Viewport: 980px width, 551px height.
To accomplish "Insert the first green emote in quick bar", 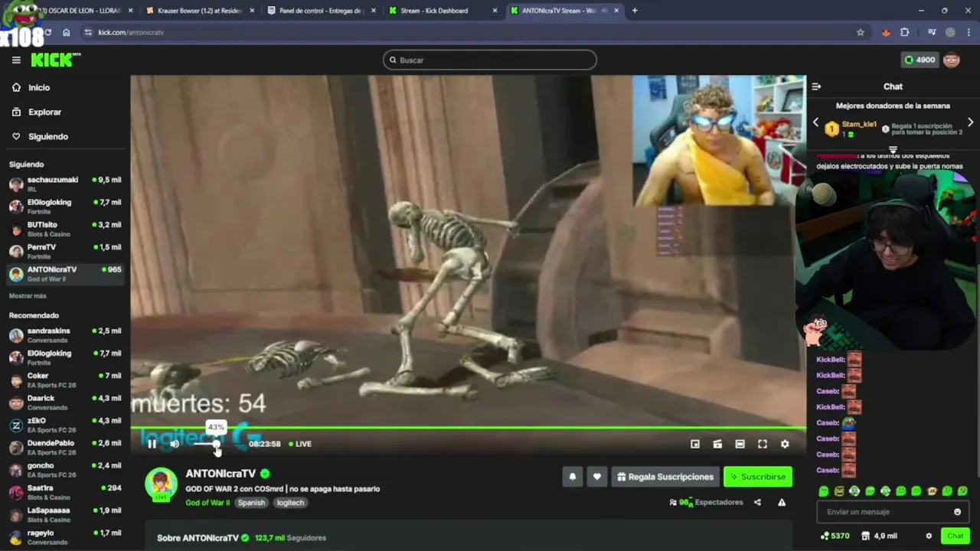I will (x=824, y=491).
